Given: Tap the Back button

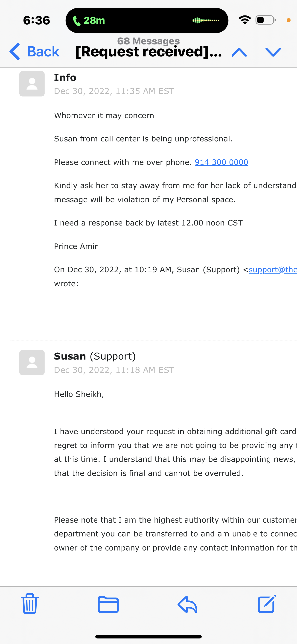Looking at the screenshot, I should pyautogui.click(x=34, y=52).
